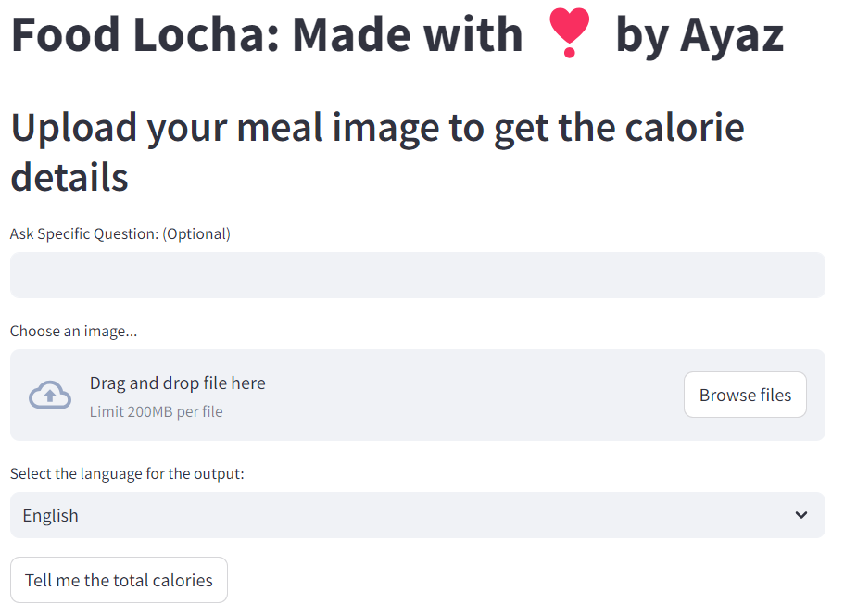Click the 'Ask Specific Question: (Optional)' label
857x616 pixels.
click(x=120, y=233)
